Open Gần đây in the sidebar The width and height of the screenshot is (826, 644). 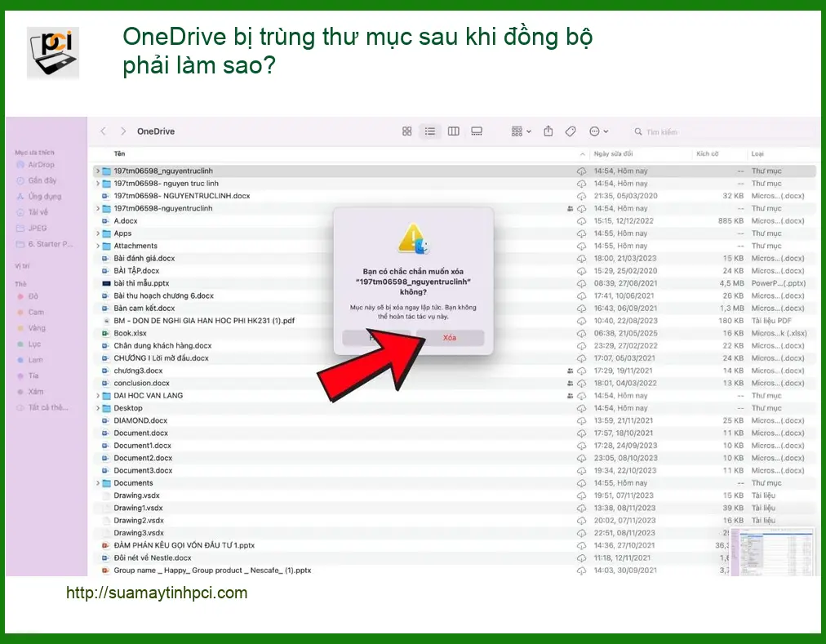(37, 180)
